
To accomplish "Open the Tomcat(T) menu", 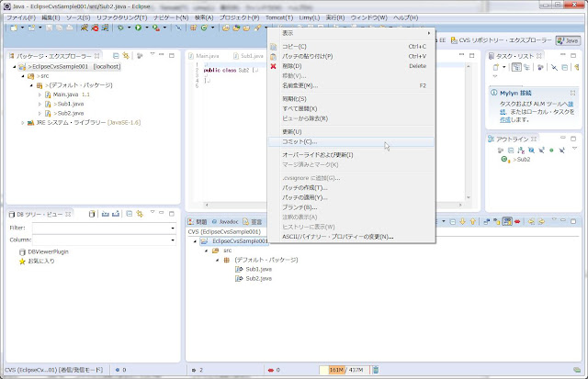I will 279,17.
